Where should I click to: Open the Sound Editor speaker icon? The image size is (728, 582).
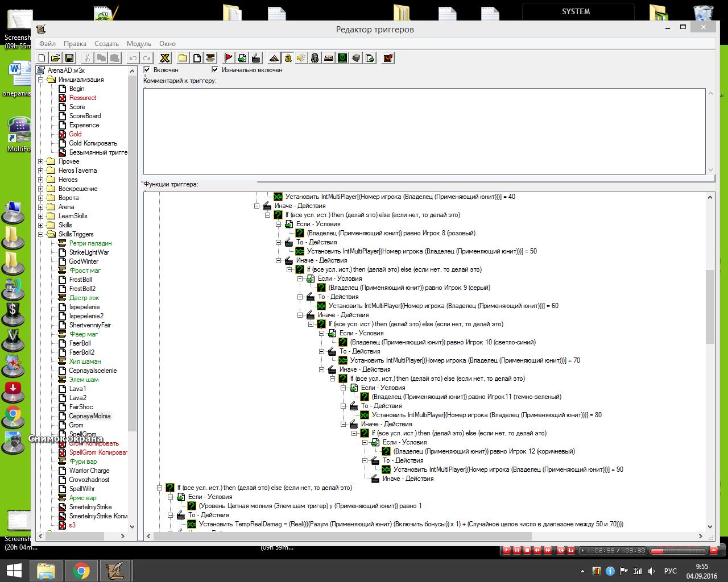click(x=301, y=58)
